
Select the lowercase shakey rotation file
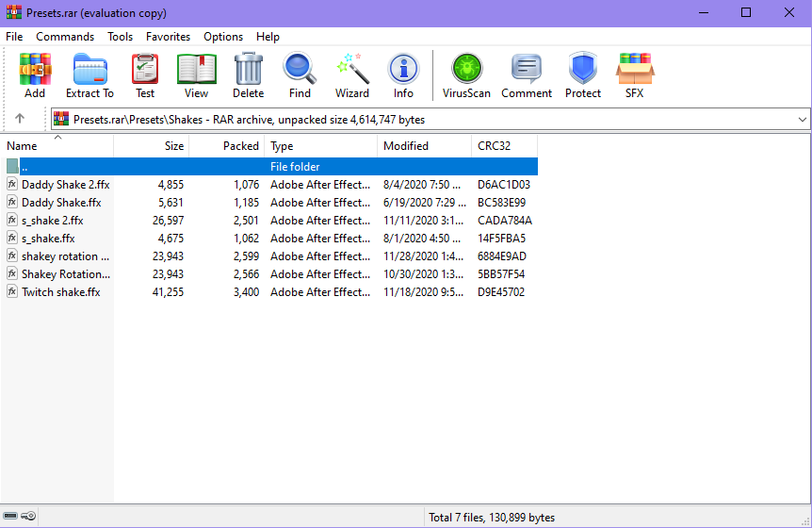click(x=66, y=256)
